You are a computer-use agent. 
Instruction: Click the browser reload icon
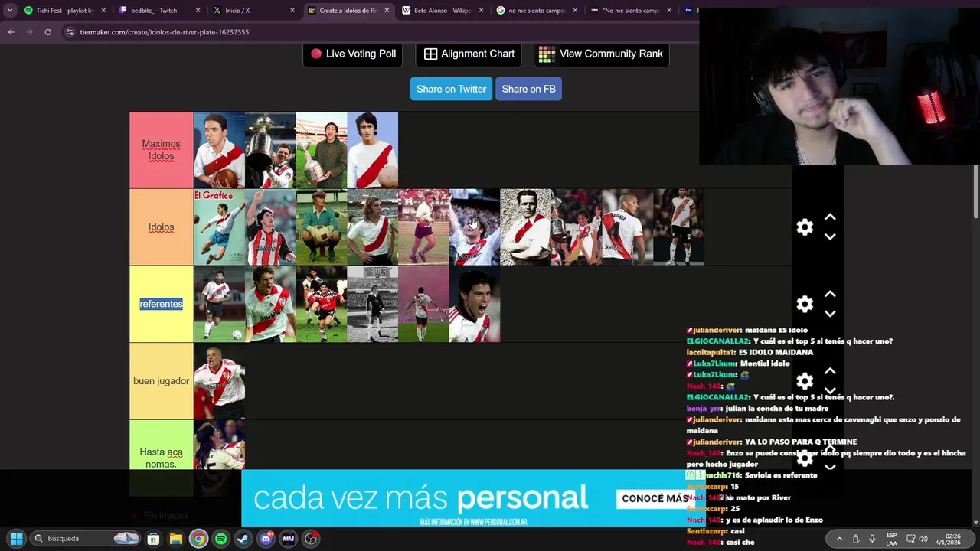click(x=47, y=32)
